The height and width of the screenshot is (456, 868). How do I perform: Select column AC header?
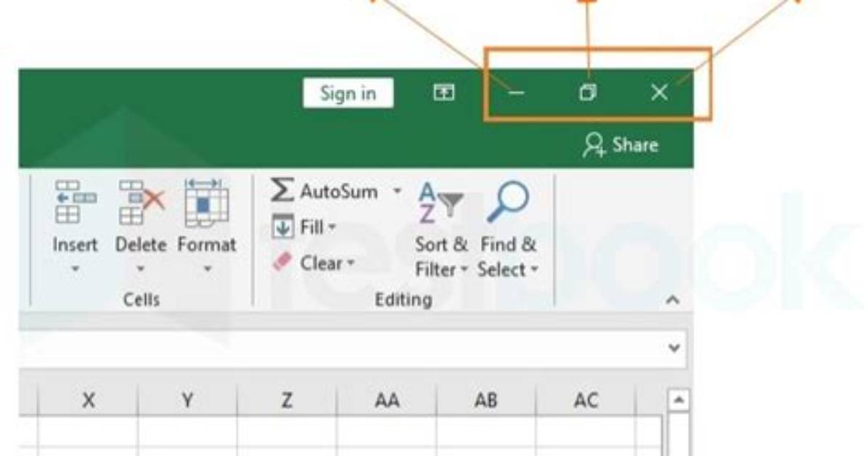point(586,400)
